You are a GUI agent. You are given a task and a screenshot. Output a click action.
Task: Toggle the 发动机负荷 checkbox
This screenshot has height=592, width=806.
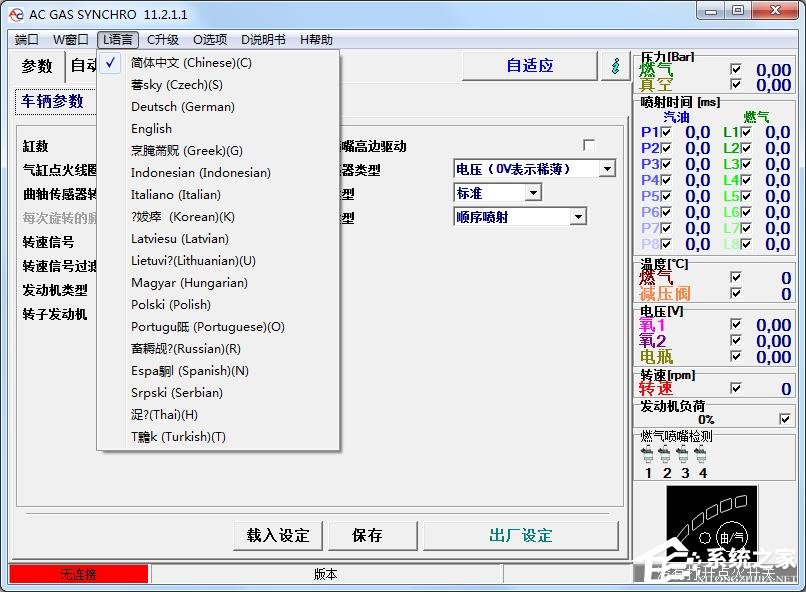[x=784, y=419]
